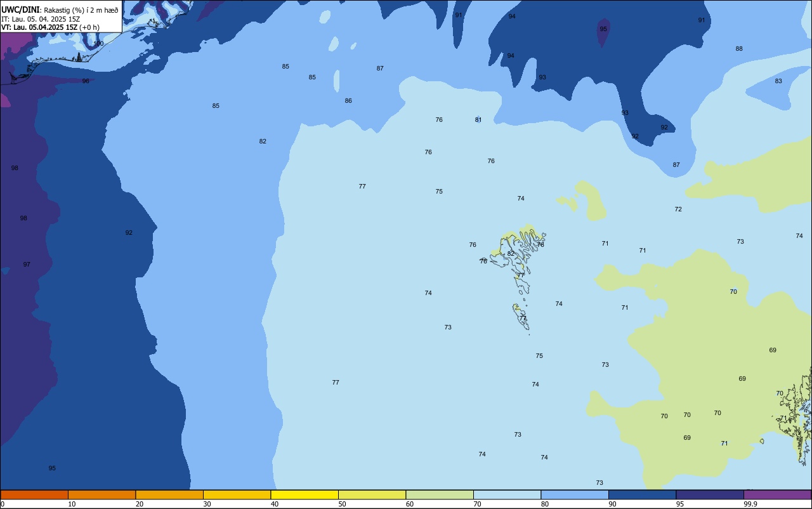Select the '86' humidity value on the map
Image resolution: width=812 pixels, height=509 pixels.
pos(348,101)
